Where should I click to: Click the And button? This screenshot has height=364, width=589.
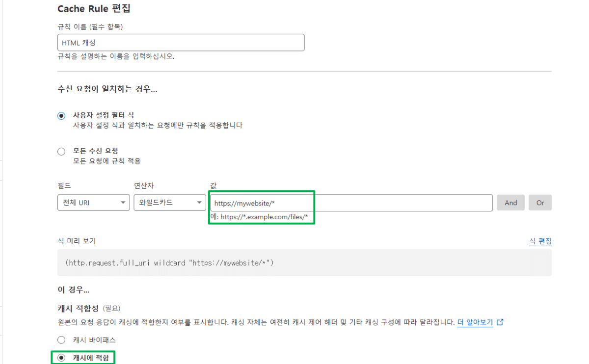511,203
